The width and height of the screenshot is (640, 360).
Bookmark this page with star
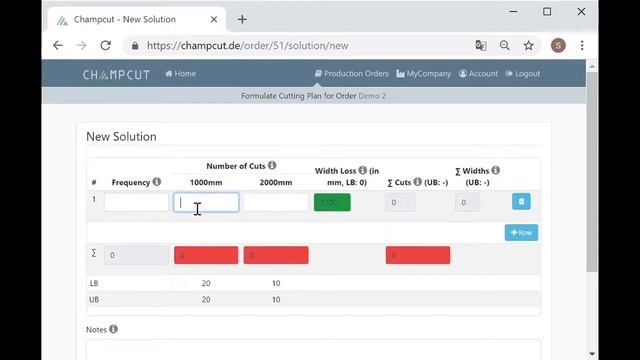pos(529,45)
